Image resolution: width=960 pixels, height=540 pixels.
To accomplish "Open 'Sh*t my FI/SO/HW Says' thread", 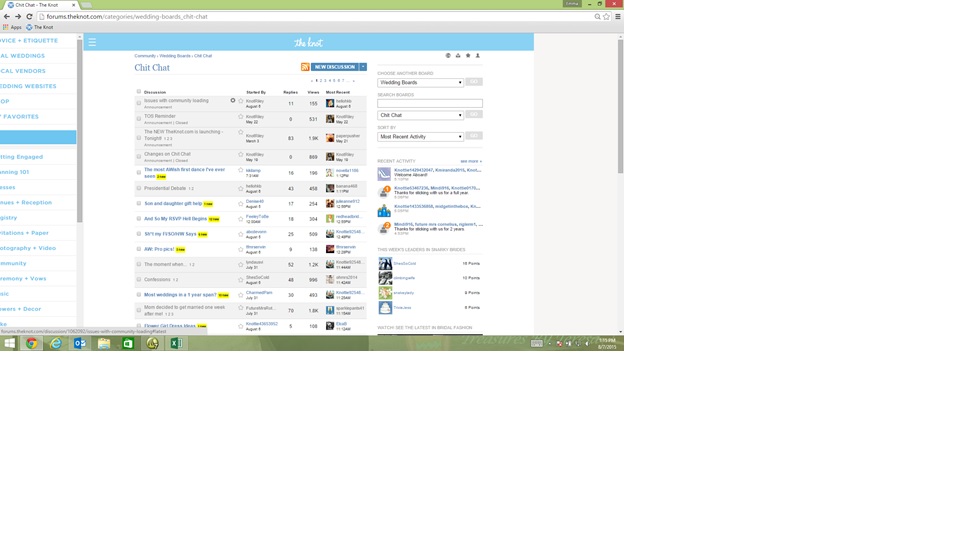I will pos(170,234).
